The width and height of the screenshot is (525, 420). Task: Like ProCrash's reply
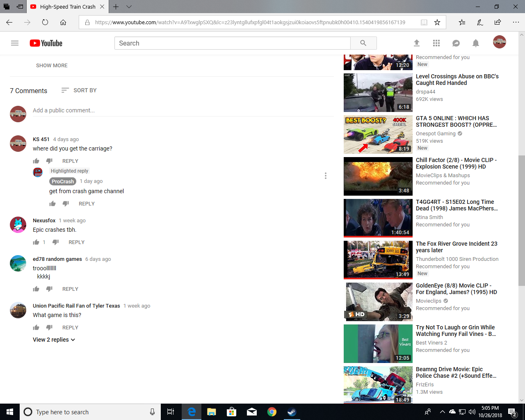point(52,204)
